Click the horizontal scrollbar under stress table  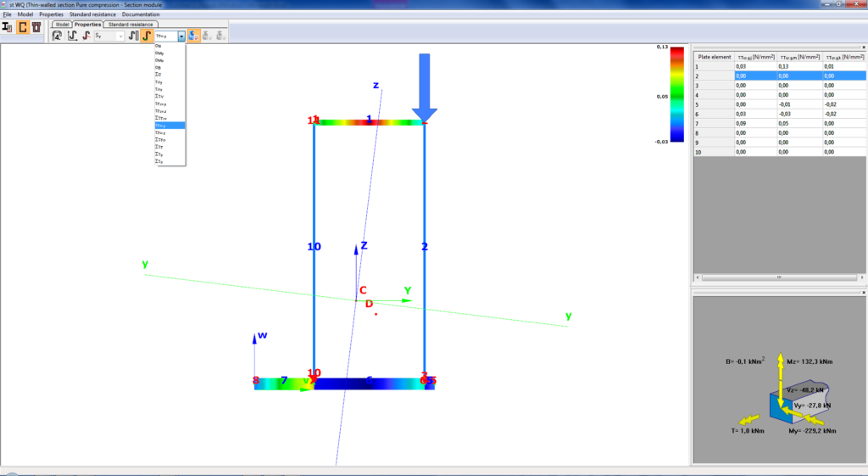click(x=779, y=277)
